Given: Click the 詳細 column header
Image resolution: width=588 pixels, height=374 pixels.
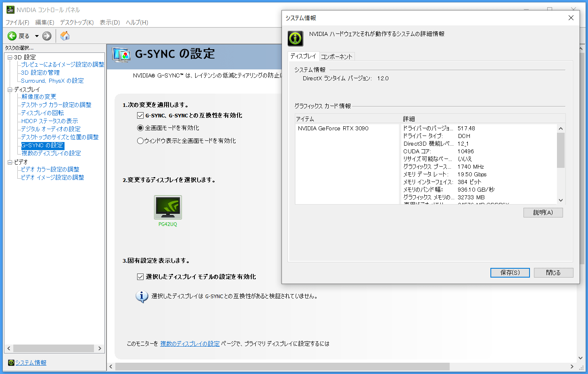Looking at the screenshot, I should pos(483,119).
